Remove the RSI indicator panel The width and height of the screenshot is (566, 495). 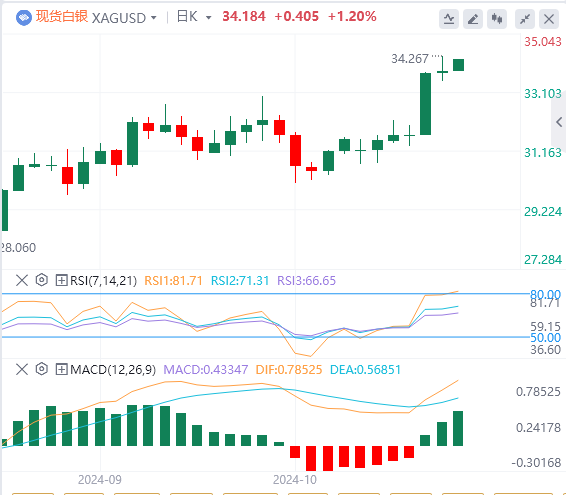(x=22, y=280)
